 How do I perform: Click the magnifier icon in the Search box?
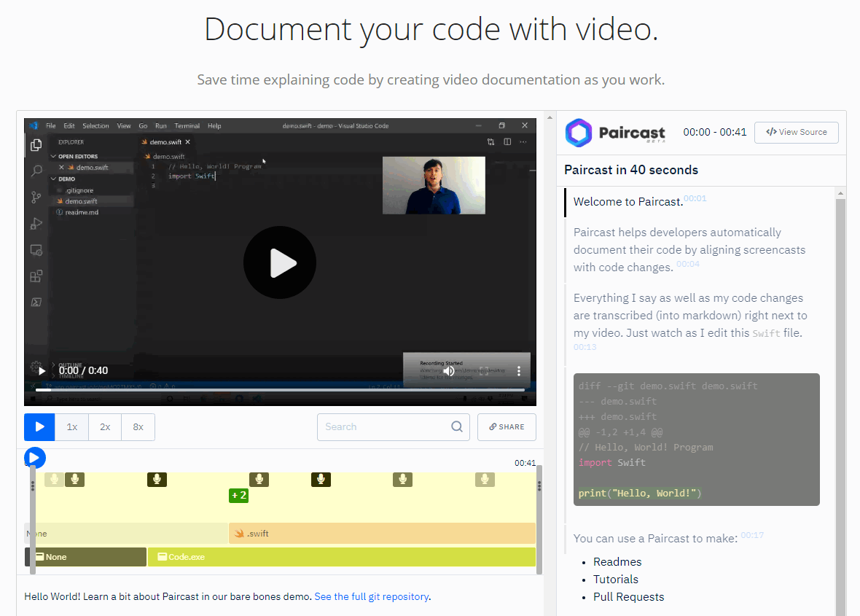click(x=456, y=426)
